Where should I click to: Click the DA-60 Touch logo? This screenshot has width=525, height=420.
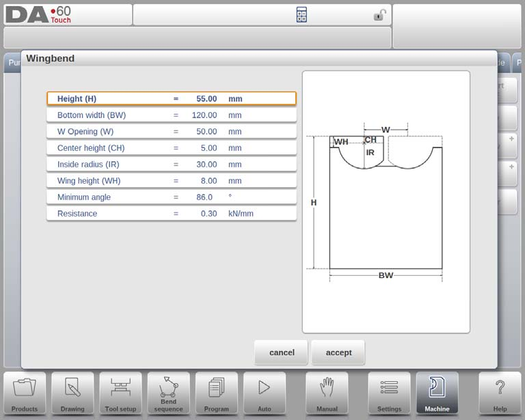click(38, 15)
